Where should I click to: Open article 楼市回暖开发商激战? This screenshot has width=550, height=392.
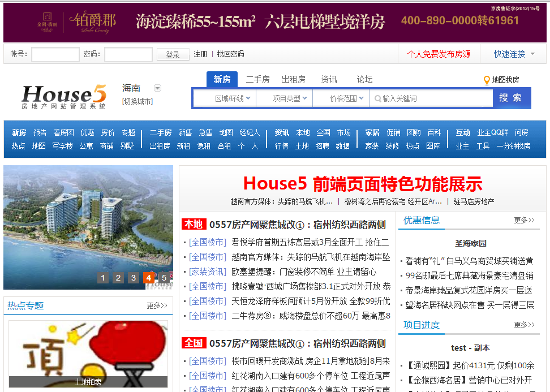click(311, 361)
